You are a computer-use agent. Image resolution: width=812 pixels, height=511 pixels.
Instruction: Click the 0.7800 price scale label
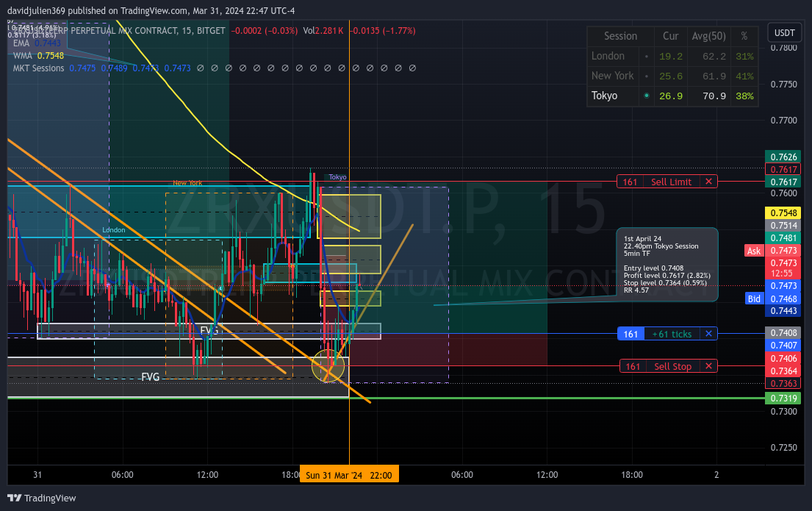point(783,48)
